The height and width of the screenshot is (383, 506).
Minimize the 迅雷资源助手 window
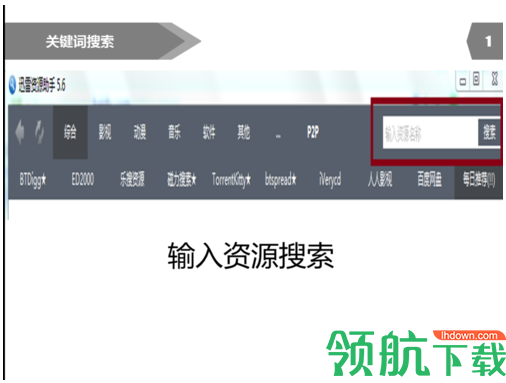point(463,81)
